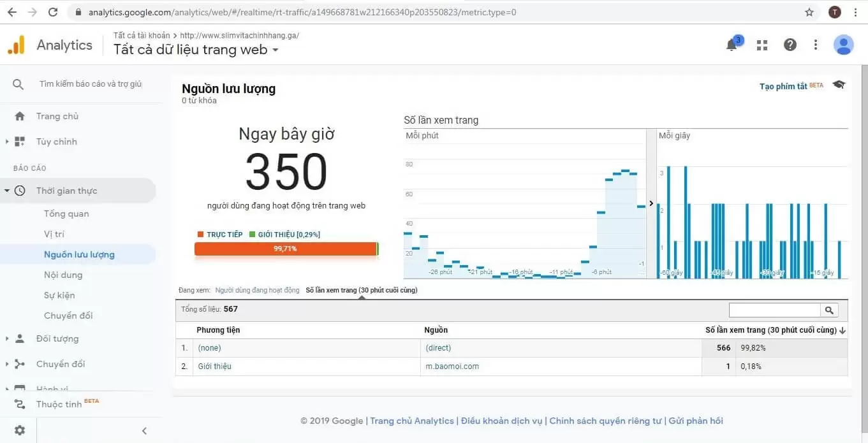Click the table search magnifier button
The height and width of the screenshot is (443, 868).
pyautogui.click(x=829, y=310)
